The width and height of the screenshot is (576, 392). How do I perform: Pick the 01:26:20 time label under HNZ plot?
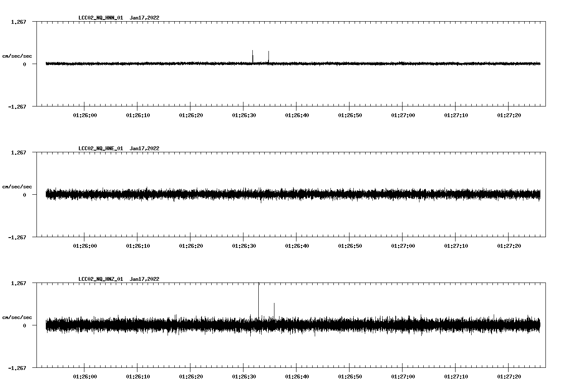coord(191,377)
